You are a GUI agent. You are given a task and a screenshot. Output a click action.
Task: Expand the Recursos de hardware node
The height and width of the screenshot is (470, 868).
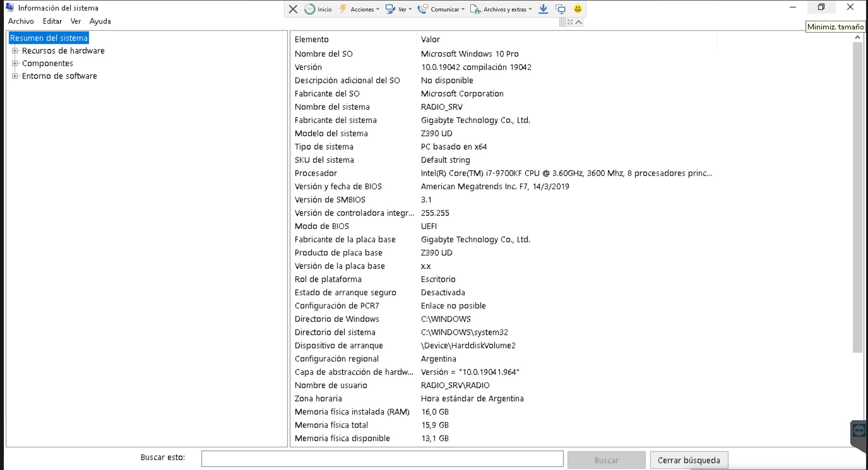(x=15, y=50)
